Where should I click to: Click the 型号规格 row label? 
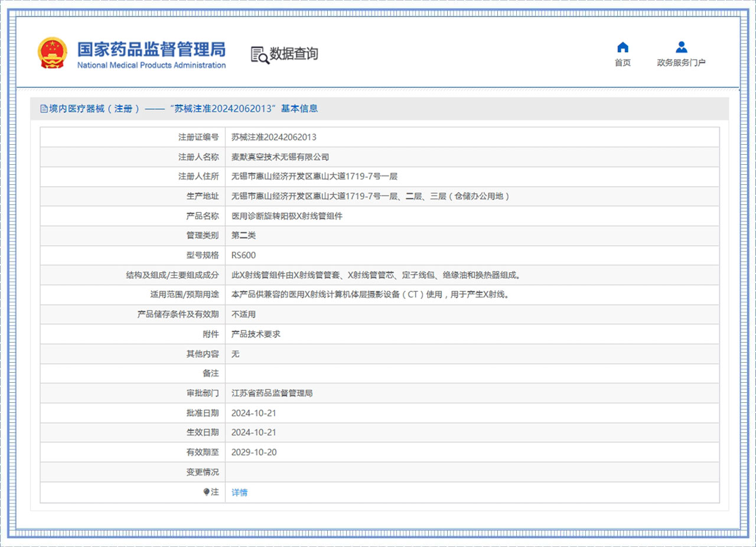tap(203, 255)
